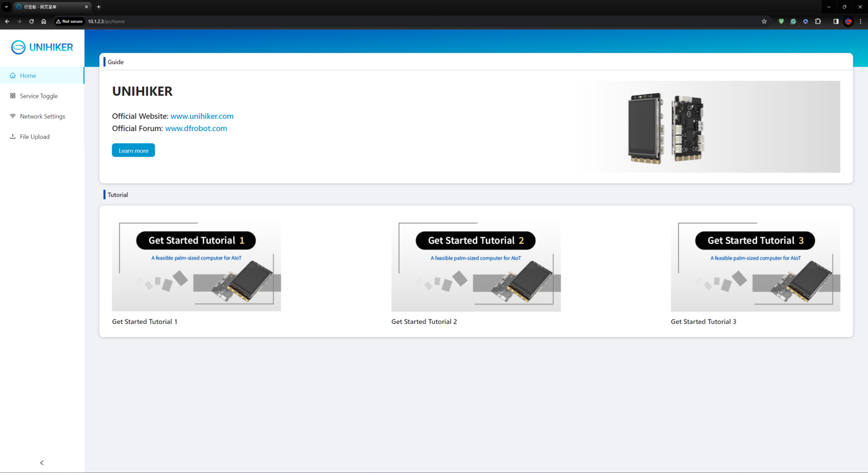This screenshot has height=473, width=868.
Task: Close the current browser tab
Action: pos(86,7)
